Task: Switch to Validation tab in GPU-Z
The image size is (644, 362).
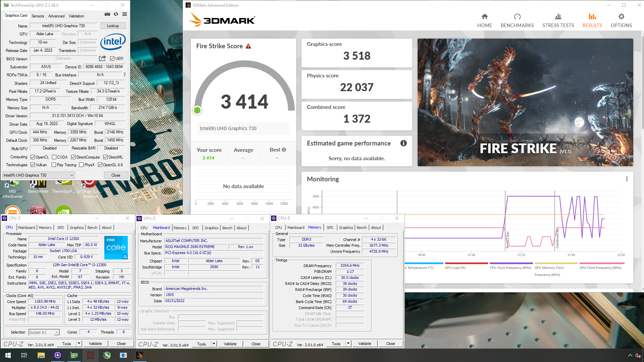Action: pos(76,16)
